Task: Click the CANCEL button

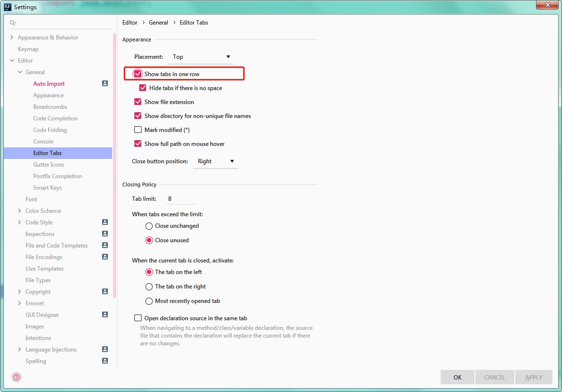Action: [x=495, y=377]
